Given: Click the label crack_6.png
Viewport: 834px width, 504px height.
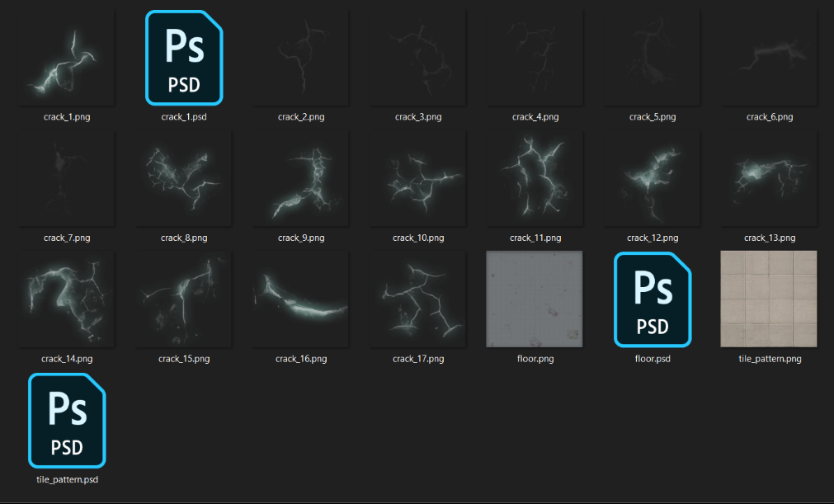Looking at the screenshot, I should tap(770, 117).
